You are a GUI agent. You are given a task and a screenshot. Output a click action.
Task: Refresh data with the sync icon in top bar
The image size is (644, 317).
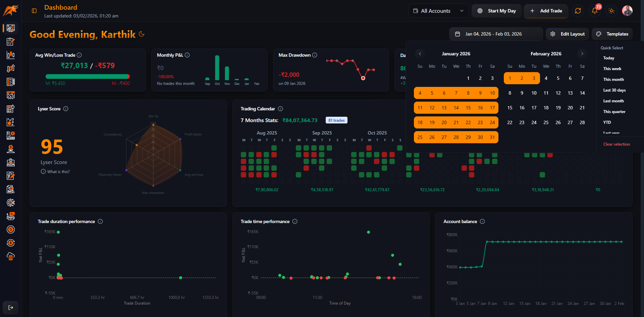coord(578,11)
